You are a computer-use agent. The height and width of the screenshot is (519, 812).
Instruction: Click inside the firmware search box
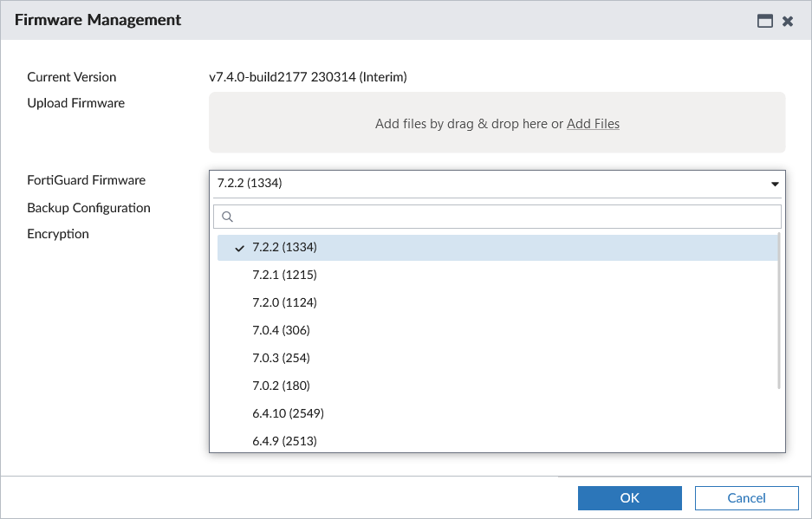click(433, 215)
